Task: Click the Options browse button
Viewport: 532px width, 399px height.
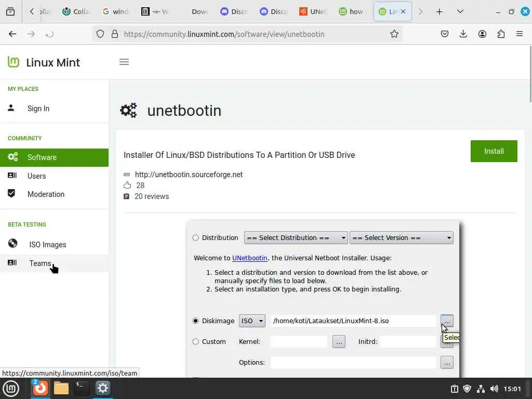Action: [447, 362]
